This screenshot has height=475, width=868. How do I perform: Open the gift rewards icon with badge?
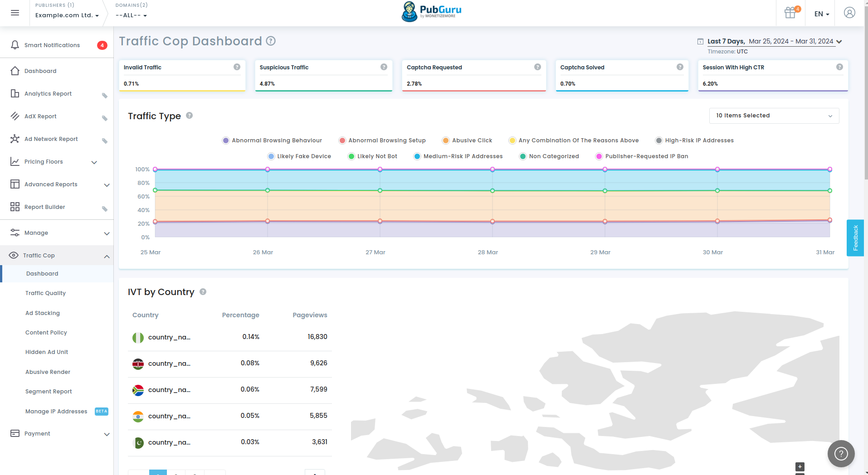tap(790, 13)
